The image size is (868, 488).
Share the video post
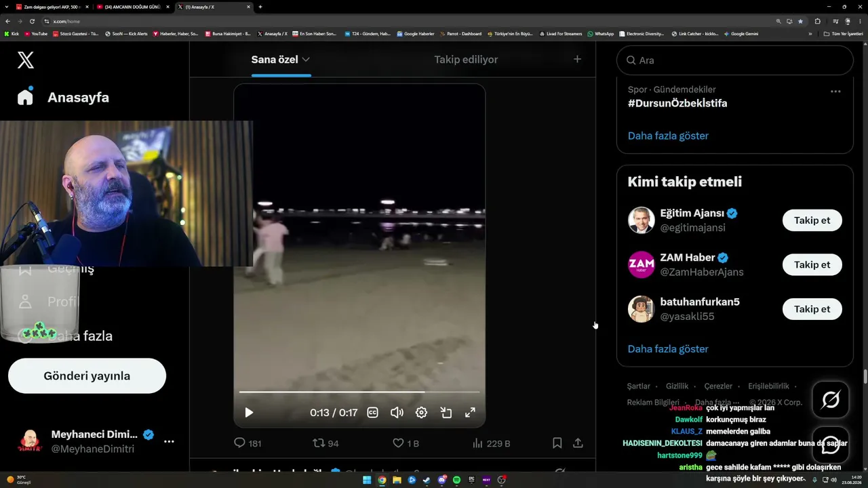[578, 443]
